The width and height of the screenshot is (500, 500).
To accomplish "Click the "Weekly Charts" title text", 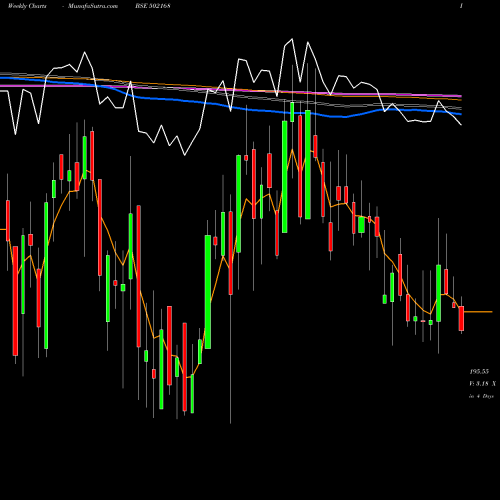I will click(27, 6).
